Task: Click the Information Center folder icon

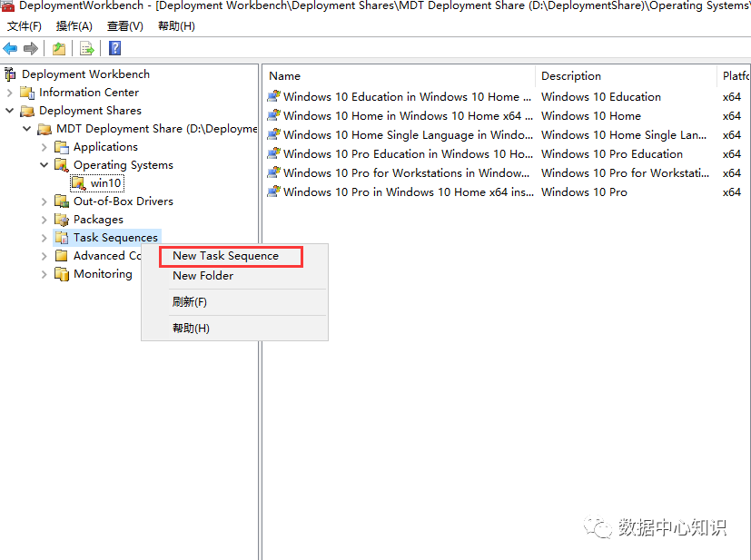Action: point(27,93)
